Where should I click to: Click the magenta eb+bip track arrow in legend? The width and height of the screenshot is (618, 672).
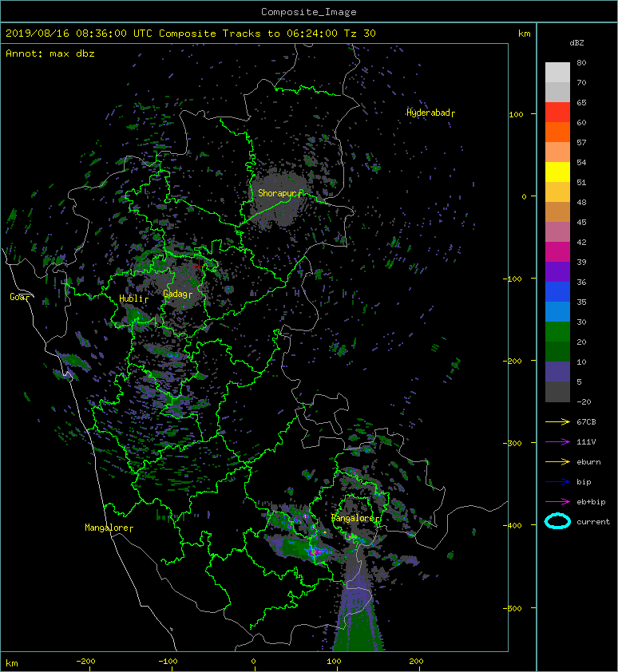coord(557,502)
